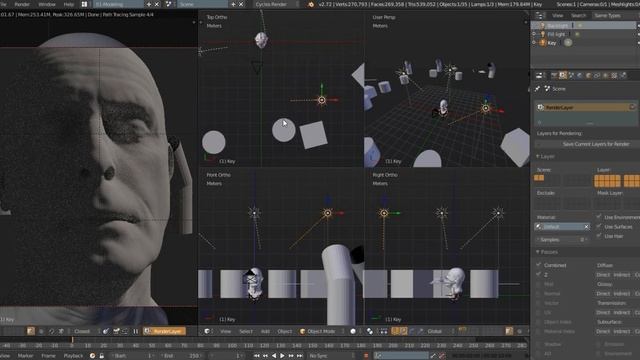Click the Constraints properties tab icon
The width and height of the screenshot is (640, 360).
click(597, 76)
